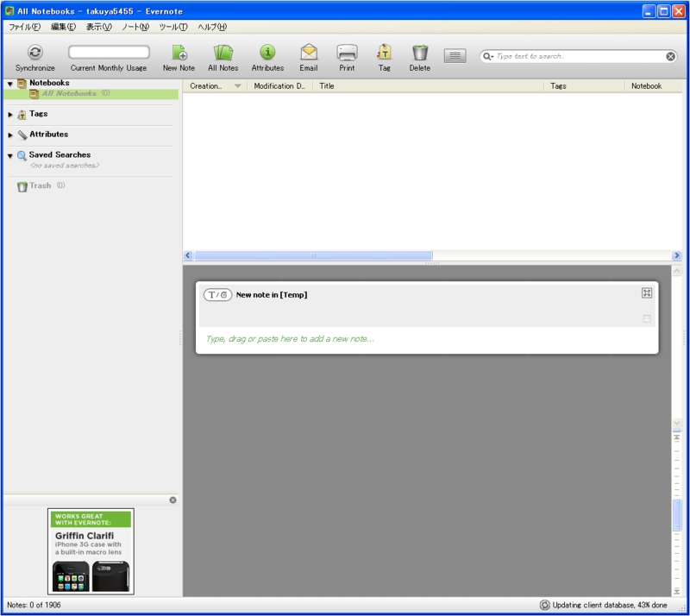Open the ヘルプ(H) menu
Screen dimensions: 690x616
tap(212, 27)
